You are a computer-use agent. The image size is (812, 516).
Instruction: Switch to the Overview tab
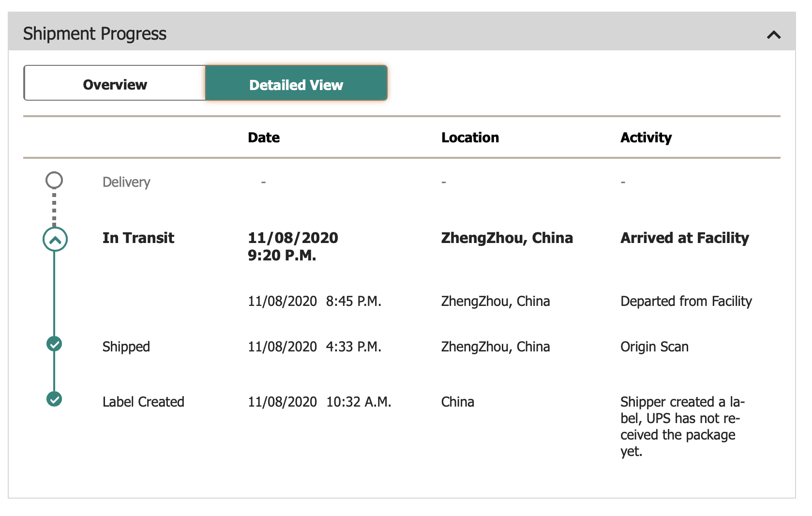click(x=115, y=84)
